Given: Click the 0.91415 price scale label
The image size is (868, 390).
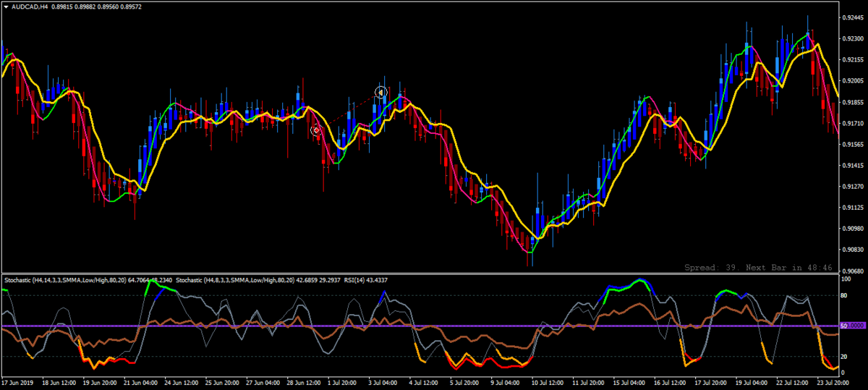Looking at the screenshot, I should coord(854,166).
